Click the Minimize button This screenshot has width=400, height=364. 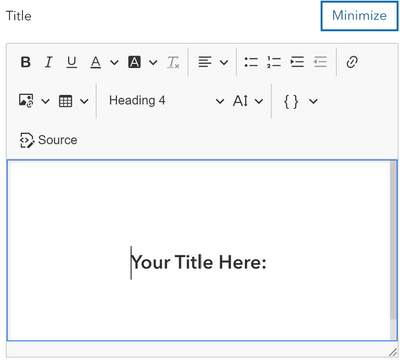[359, 16]
